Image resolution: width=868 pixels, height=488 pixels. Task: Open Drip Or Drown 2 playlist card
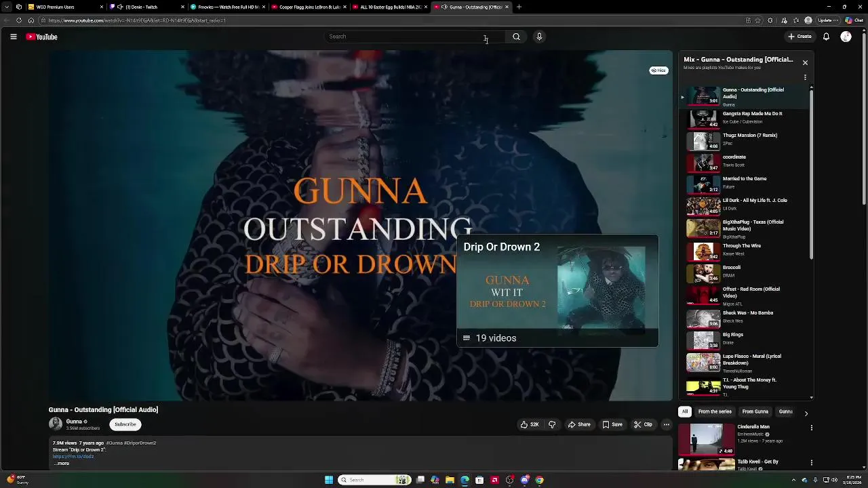(x=557, y=291)
